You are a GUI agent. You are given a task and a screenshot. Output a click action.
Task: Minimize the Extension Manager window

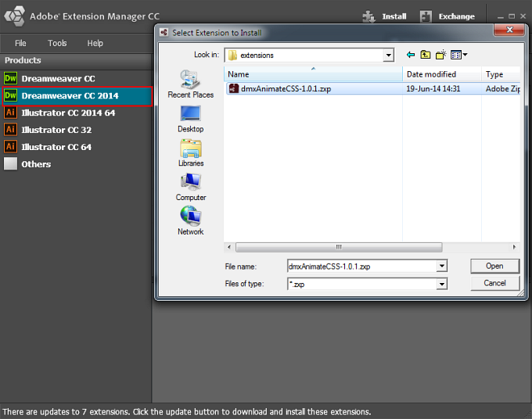tap(501, 16)
